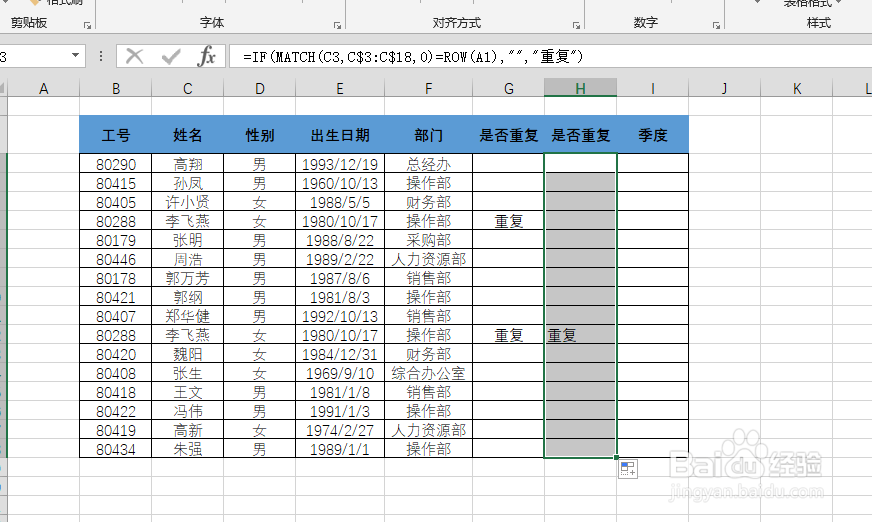Select 工号 cell 80434

pyautogui.click(x=116, y=449)
